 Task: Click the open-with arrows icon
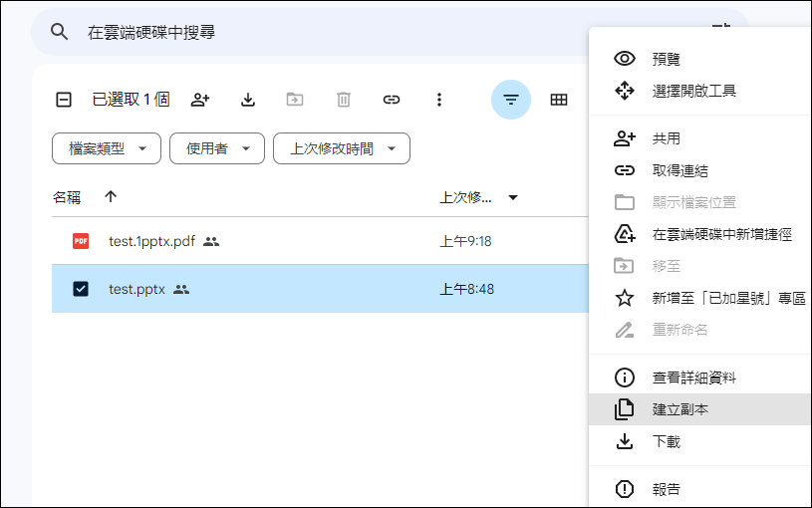(x=625, y=91)
